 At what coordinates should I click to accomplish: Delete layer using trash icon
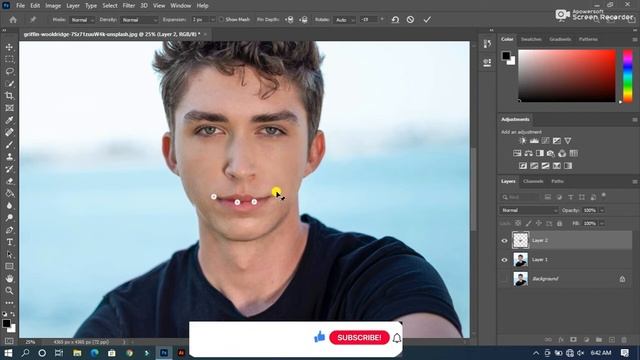tap(624, 340)
